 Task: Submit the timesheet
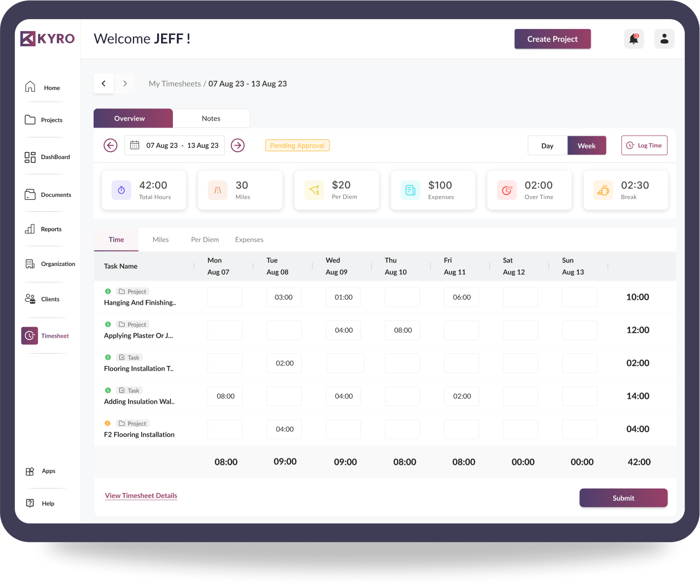[x=623, y=498]
